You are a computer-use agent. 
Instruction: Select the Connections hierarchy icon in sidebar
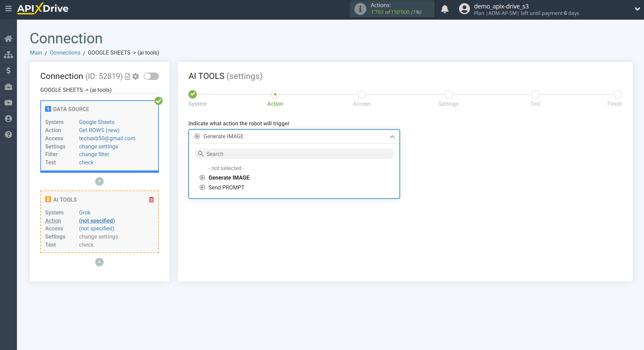click(x=8, y=54)
